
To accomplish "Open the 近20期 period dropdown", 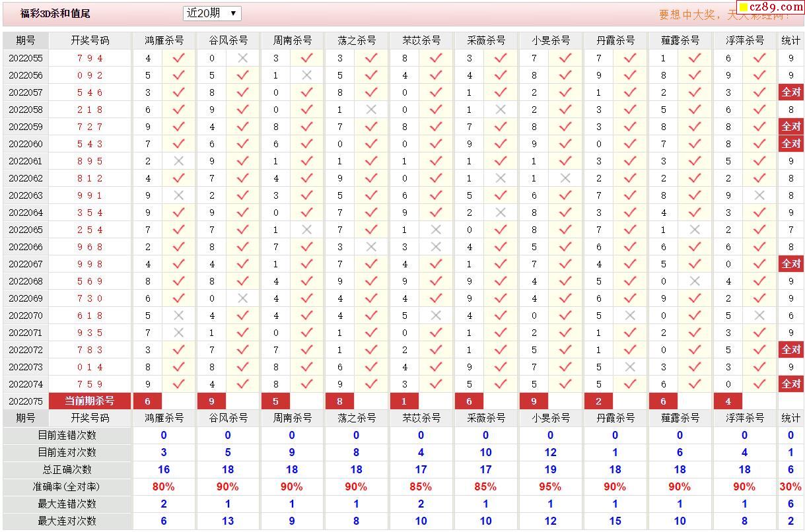I will 212,13.
